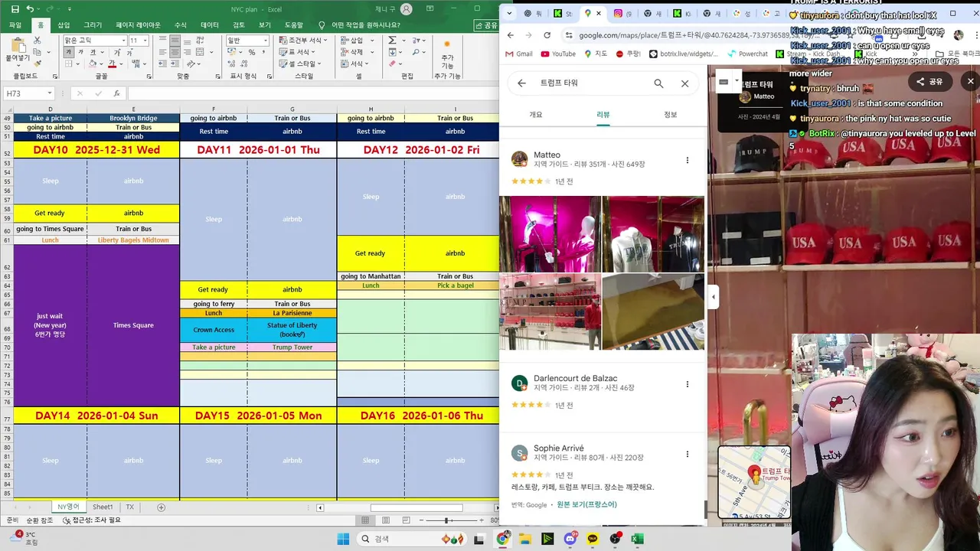Open the font size dropdown showing 11
The width and height of the screenshot is (980, 551).
(145, 41)
